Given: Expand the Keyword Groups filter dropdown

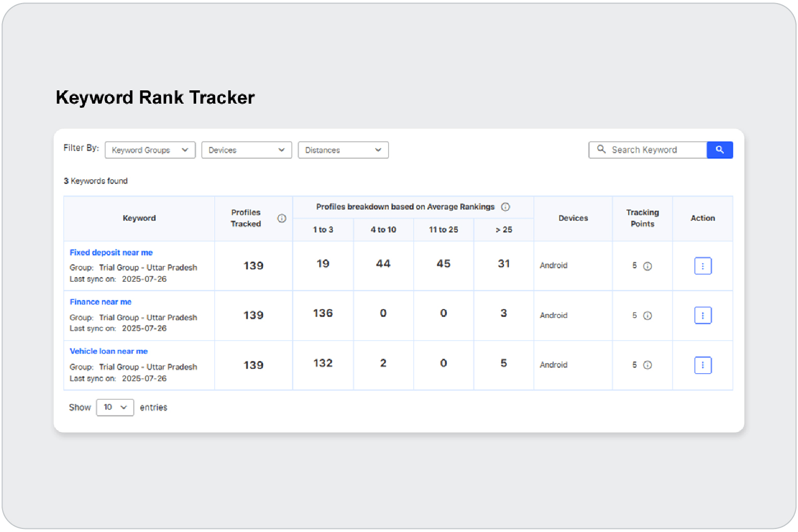Looking at the screenshot, I should pyautogui.click(x=150, y=150).
